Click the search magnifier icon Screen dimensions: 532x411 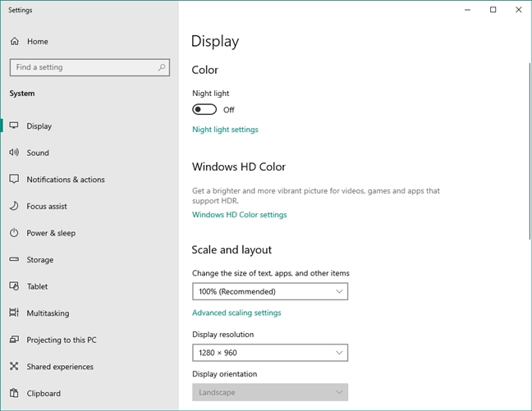coord(162,67)
